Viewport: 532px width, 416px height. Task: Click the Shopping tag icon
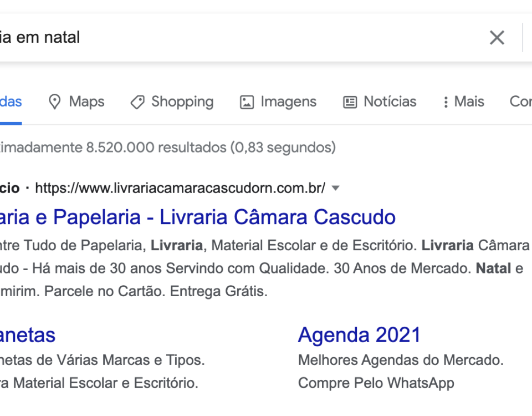(137, 102)
